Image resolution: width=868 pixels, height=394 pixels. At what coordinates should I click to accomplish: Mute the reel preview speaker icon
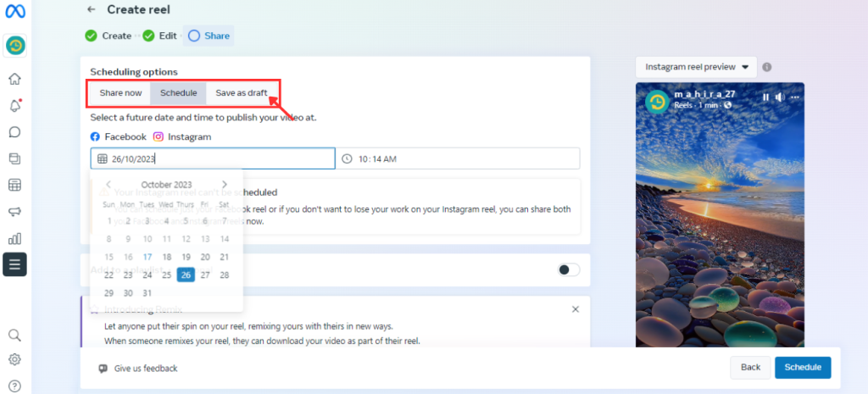pyautogui.click(x=780, y=97)
